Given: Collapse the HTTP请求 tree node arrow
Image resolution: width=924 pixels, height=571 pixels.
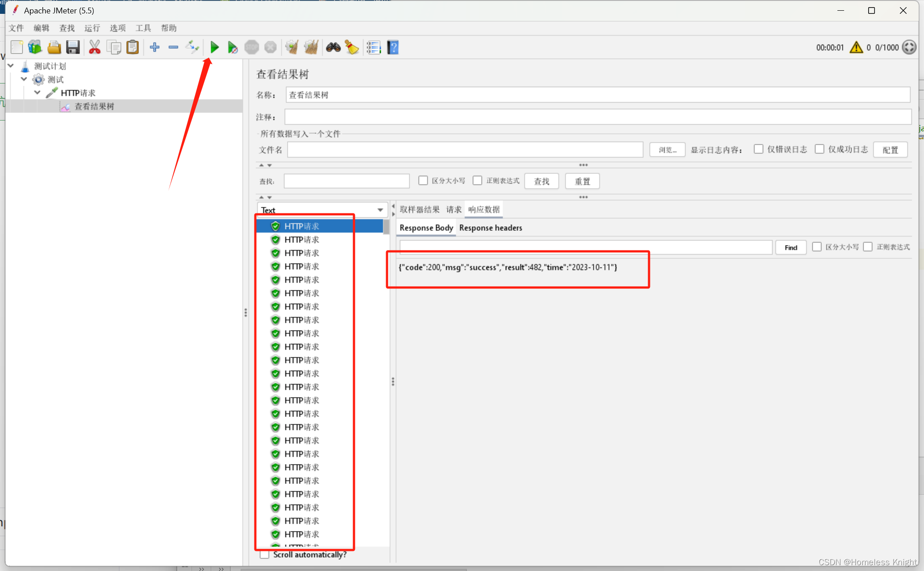Looking at the screenshot, I should pyautogui.click(x=37, y=92).
